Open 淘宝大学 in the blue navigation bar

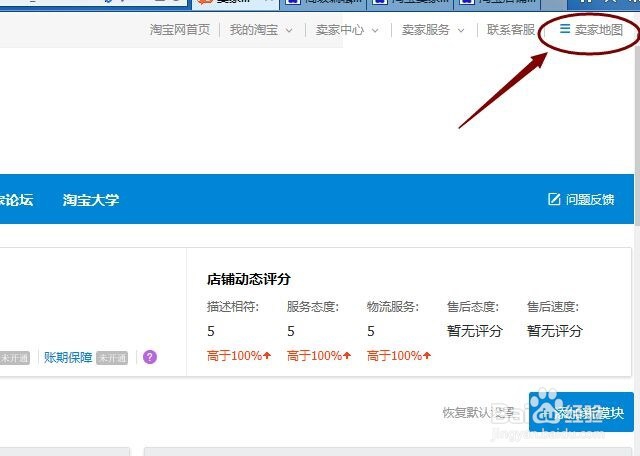tap(91, 200)
